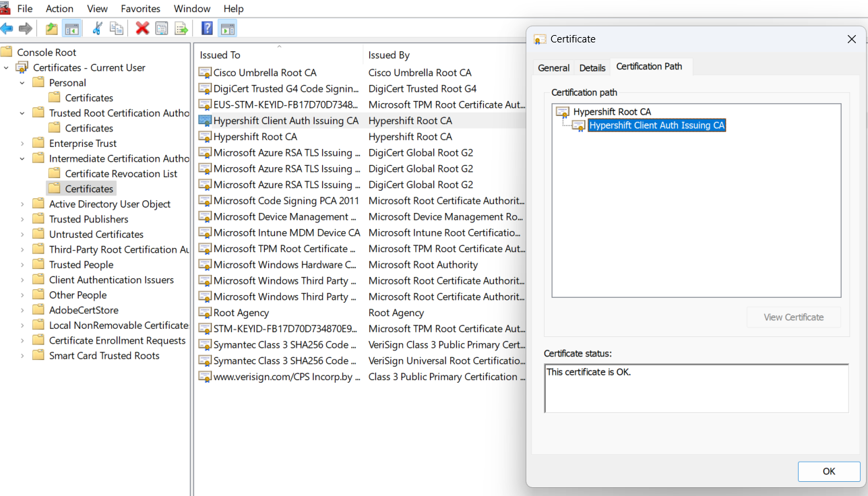Viewport: 868px width, 496px height.
Task: Switch to the General tab
Action: click(x=553, y=67)
